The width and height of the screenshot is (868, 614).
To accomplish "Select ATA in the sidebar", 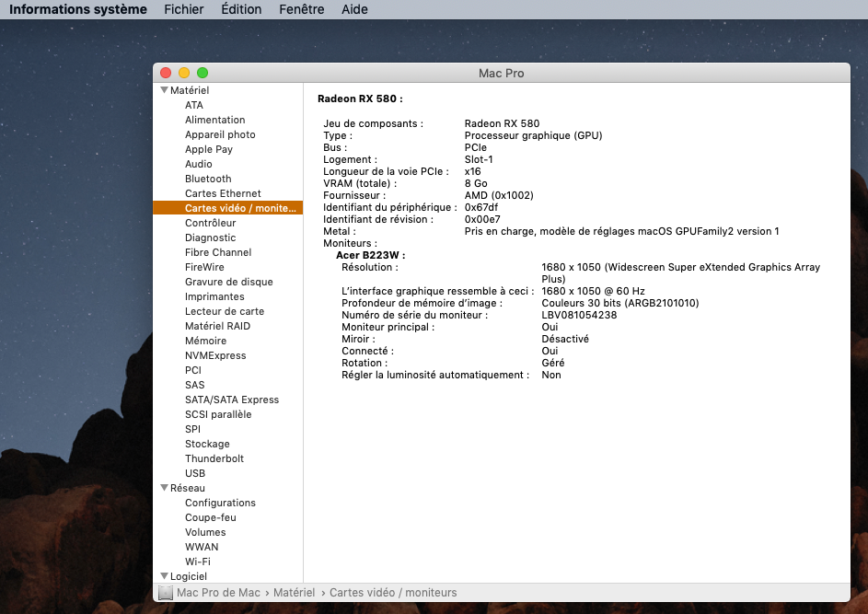I will click(x=194, y=105).
